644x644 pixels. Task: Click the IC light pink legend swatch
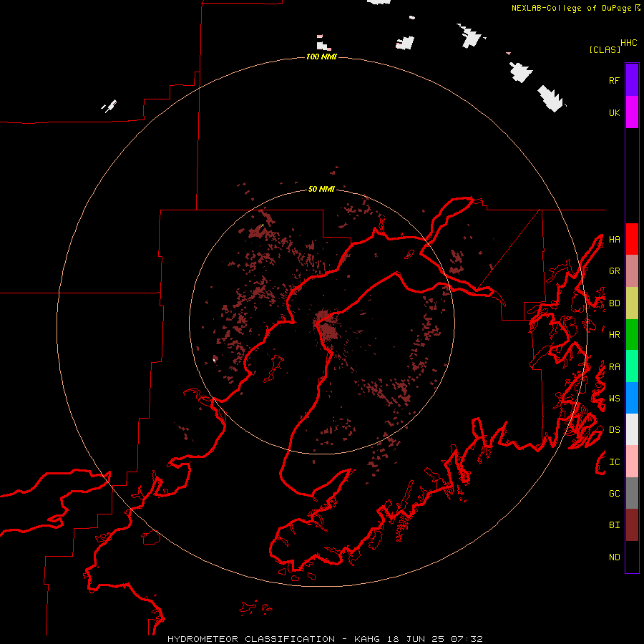(x=632, y=462)
